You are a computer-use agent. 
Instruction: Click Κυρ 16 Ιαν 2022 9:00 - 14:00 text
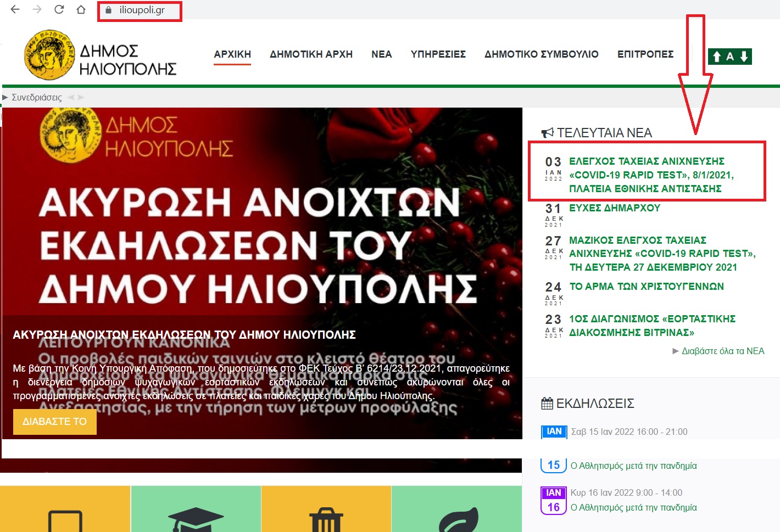pos(626,492)
